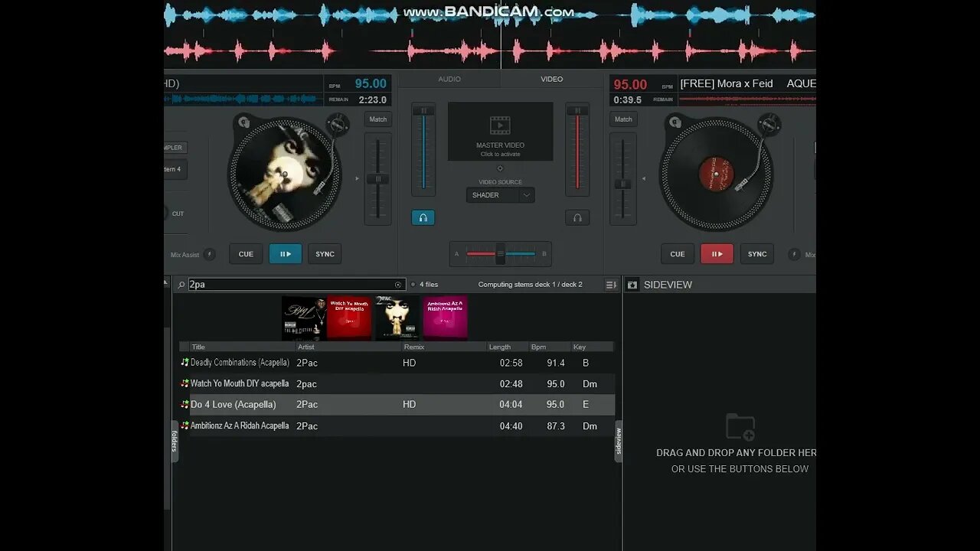Click the dot icon next to 4 files
This screenshot has width=980, height=551.
[x=413, y=285]
